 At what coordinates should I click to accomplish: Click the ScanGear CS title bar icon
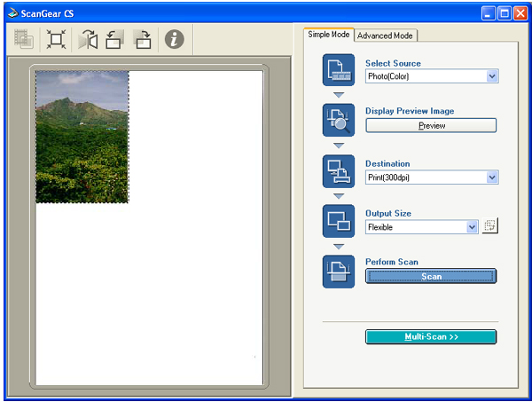point(13,13)
